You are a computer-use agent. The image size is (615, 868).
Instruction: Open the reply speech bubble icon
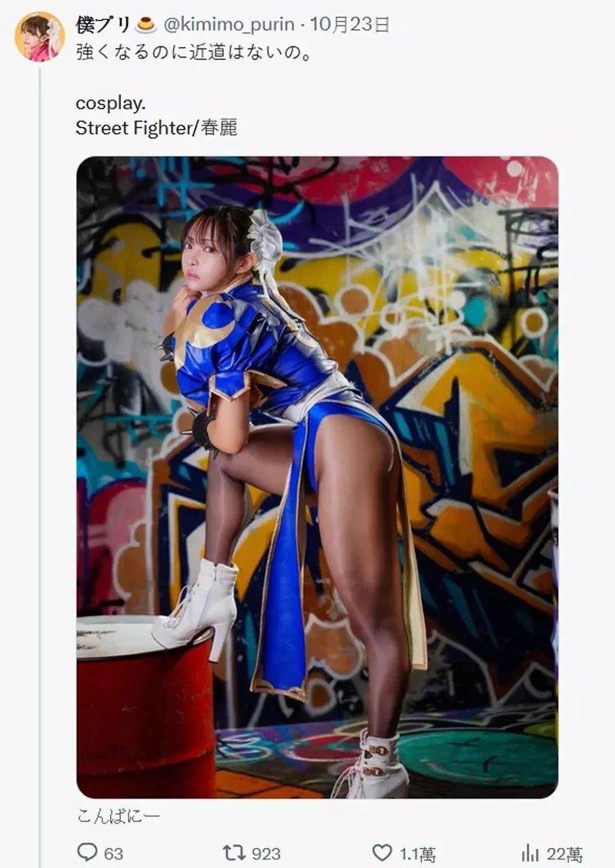tap(87, 852)
